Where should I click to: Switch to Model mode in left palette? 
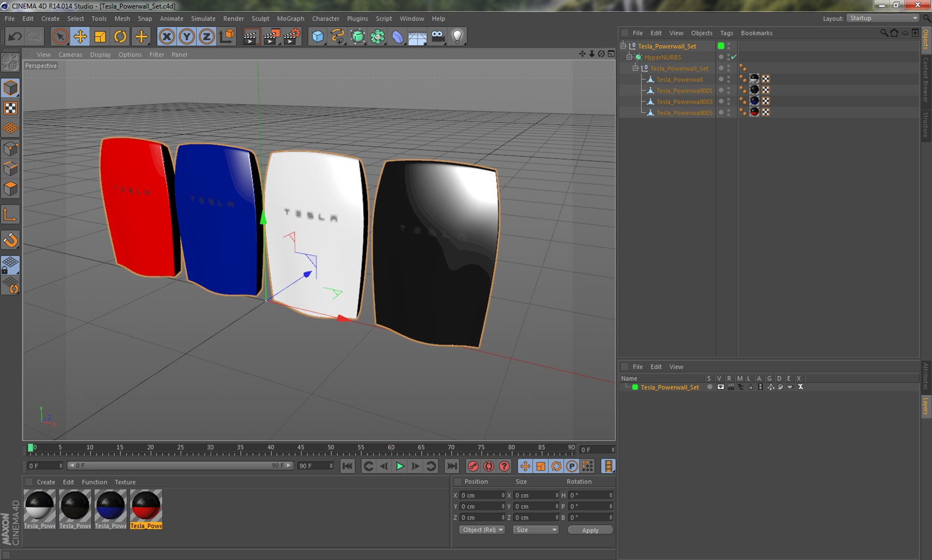point(10,88)
